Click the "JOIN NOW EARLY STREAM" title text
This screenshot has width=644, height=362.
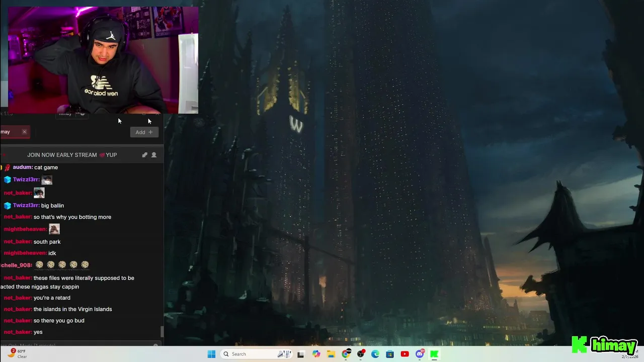pos(62,155)
